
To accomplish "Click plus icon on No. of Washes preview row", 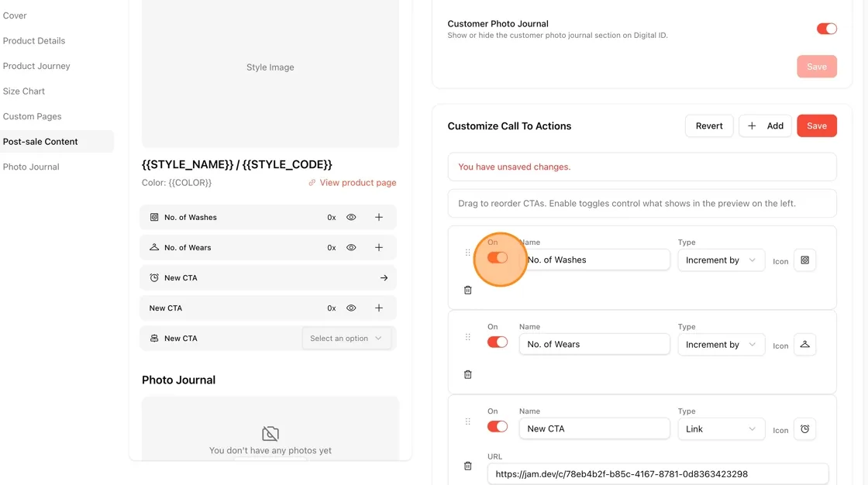I will 379,217.
